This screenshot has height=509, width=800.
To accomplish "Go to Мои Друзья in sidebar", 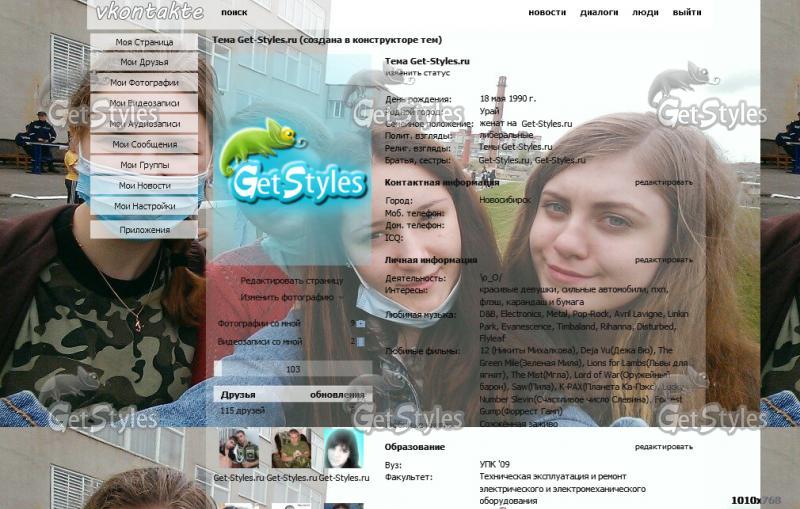I will (144, 62).
